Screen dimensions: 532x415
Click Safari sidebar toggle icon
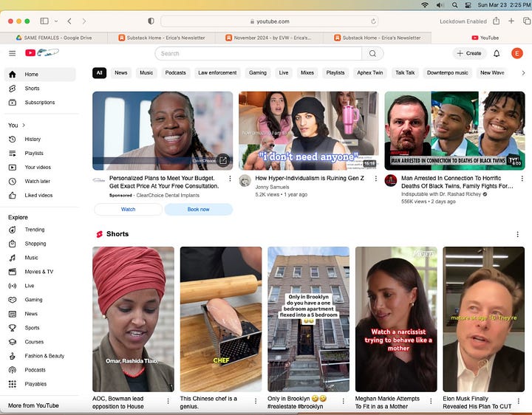coord(44,21)
